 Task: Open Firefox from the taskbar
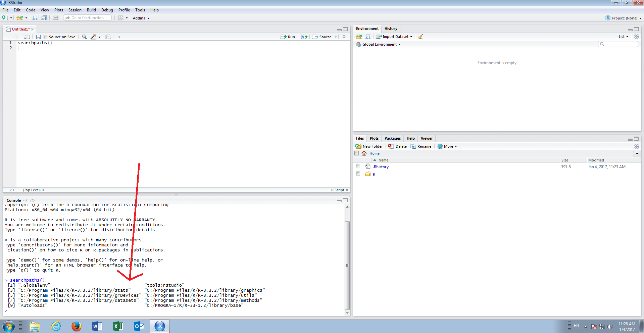77,326
